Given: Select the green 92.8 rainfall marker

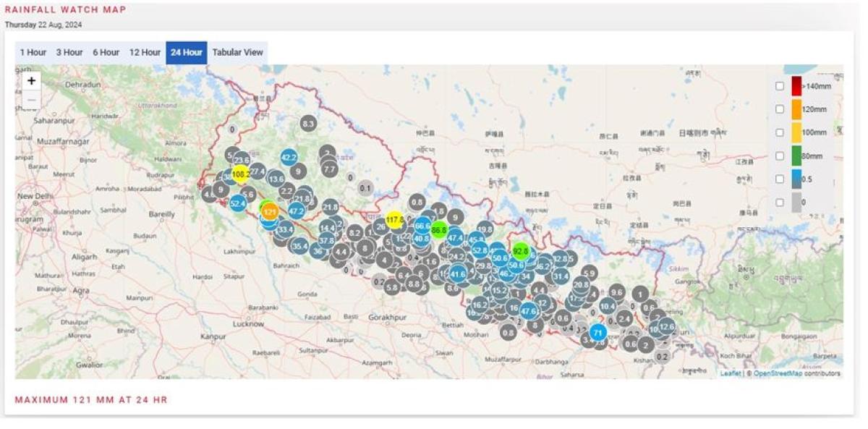Looking at the screenshot, I should point(521,252).
